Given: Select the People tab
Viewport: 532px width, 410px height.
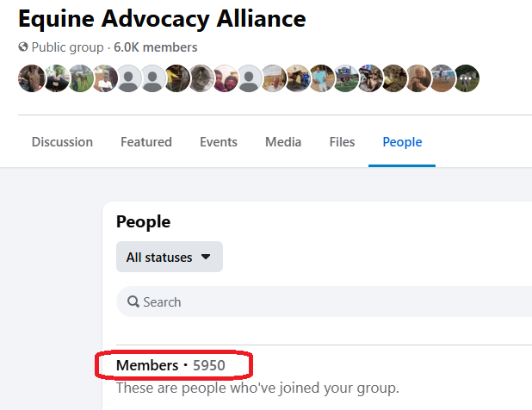Looking at the screenshot, I should point(402,142).
